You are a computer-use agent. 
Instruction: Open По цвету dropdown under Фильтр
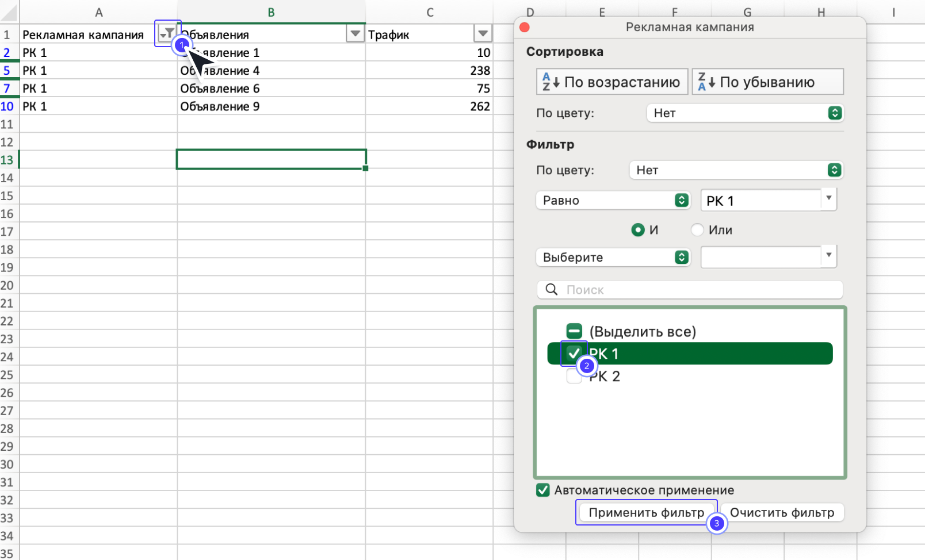coord(736,170)
